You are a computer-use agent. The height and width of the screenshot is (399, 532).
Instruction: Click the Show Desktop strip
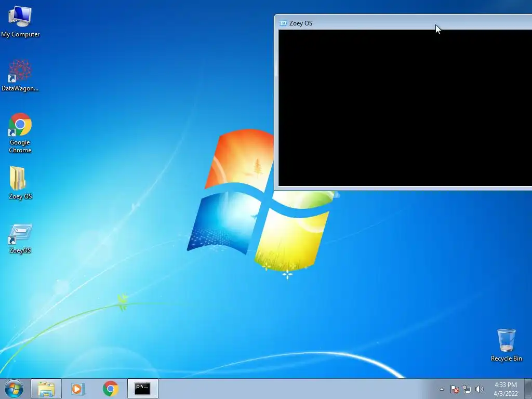[528, 389]
